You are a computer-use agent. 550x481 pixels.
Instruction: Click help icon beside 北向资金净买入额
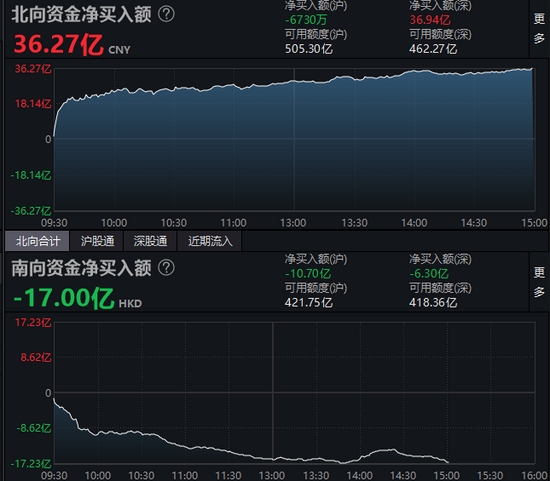point(166,14)
